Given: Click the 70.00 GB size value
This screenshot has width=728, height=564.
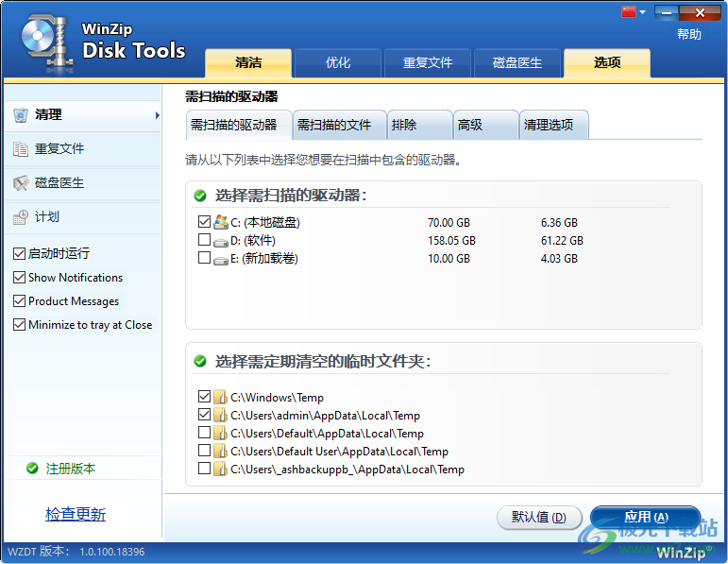Looking at the screenshot, I should point(449,223).
